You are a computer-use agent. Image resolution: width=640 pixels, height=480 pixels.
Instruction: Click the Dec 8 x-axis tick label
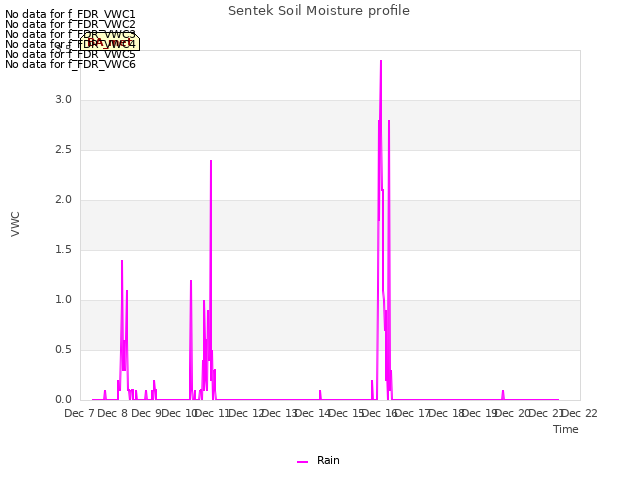point(113,413)
